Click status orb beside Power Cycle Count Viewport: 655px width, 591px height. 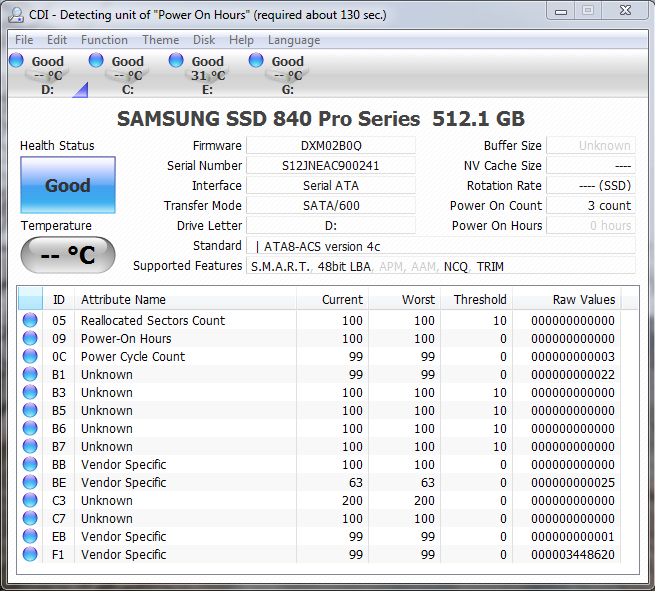[30, 357]
